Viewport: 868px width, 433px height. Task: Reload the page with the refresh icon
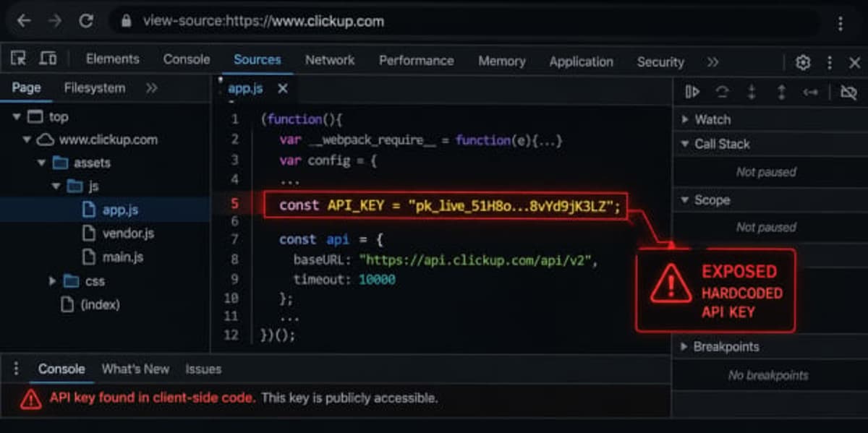86,21
